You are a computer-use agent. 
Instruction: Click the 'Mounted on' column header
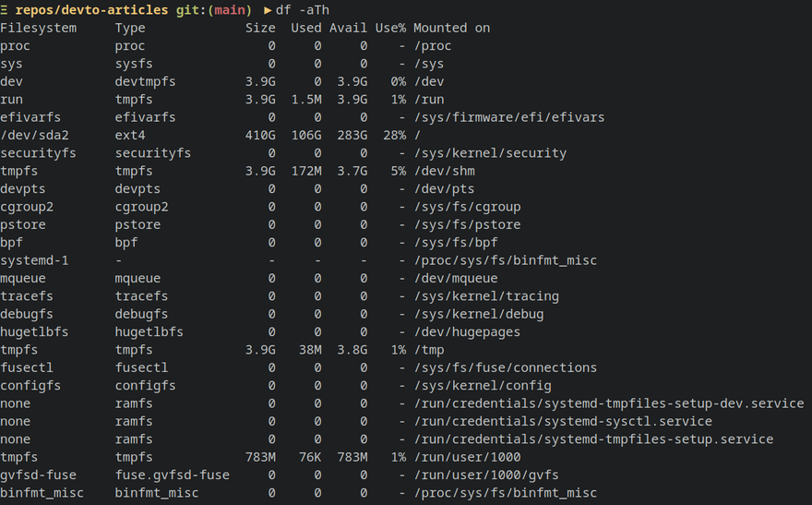coord(451,28)
